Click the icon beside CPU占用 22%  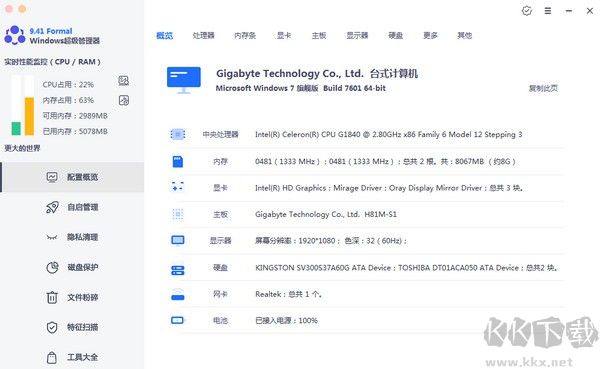point(124,81)
